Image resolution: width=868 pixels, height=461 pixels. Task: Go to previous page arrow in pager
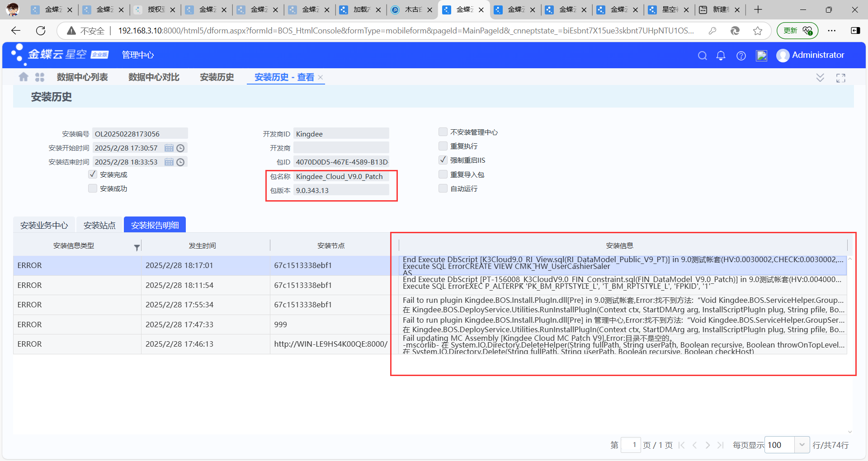[695, 445]
